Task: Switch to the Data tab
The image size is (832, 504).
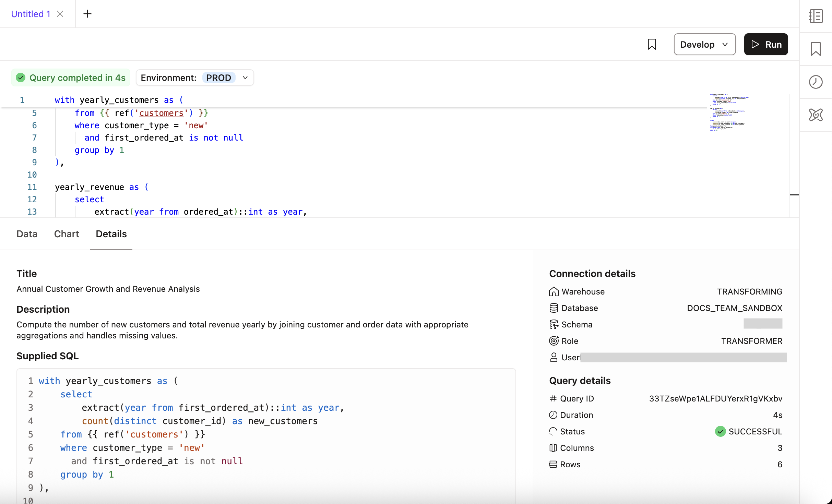Action: (x=27, y=234)
